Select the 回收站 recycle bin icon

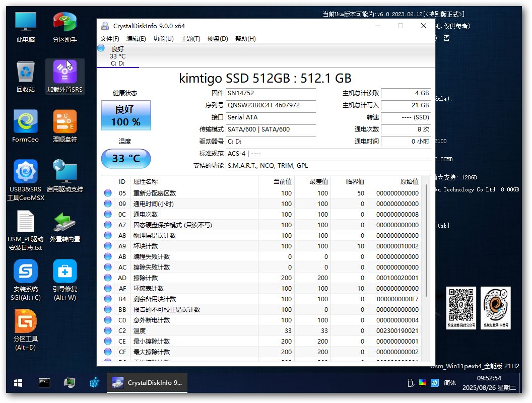pos(26,77)
